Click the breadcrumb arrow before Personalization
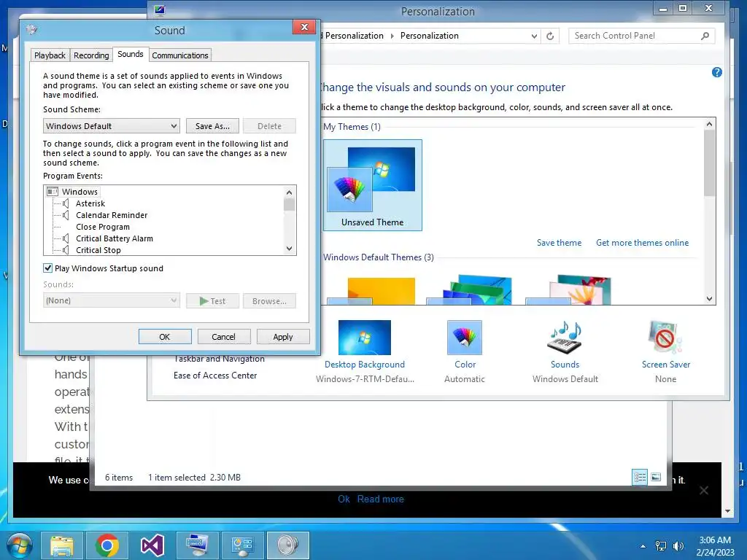This screenshot has height=560, width=747. (392, 36)
